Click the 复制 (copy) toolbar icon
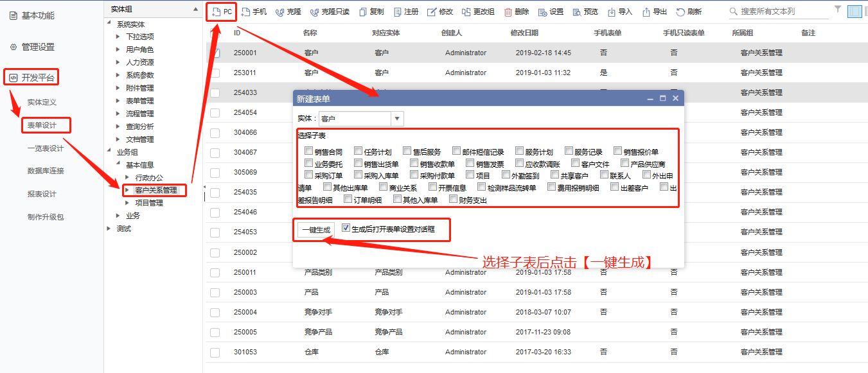Viewport: 868px width, 373px height. [x=363, y=12]
